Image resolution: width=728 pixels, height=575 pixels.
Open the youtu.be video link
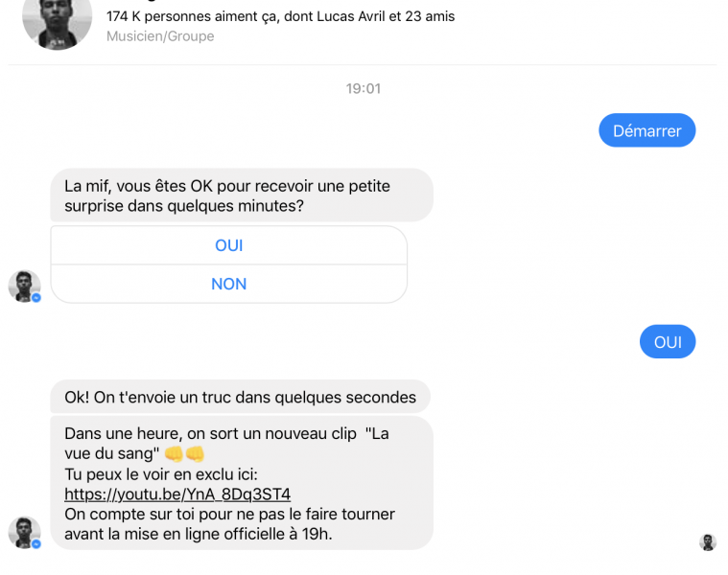(177, 494)
